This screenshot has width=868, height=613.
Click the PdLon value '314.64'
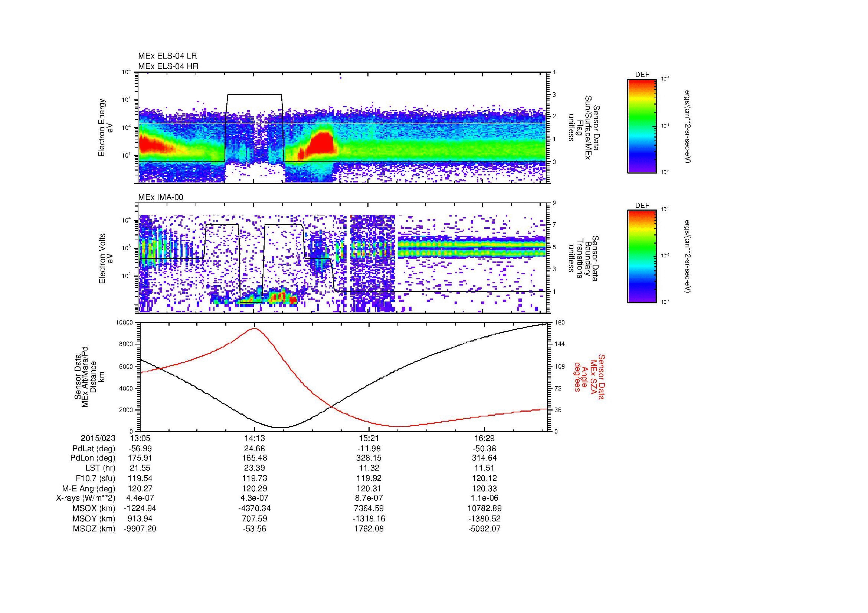pyautogui.click(x=484, y=458)
